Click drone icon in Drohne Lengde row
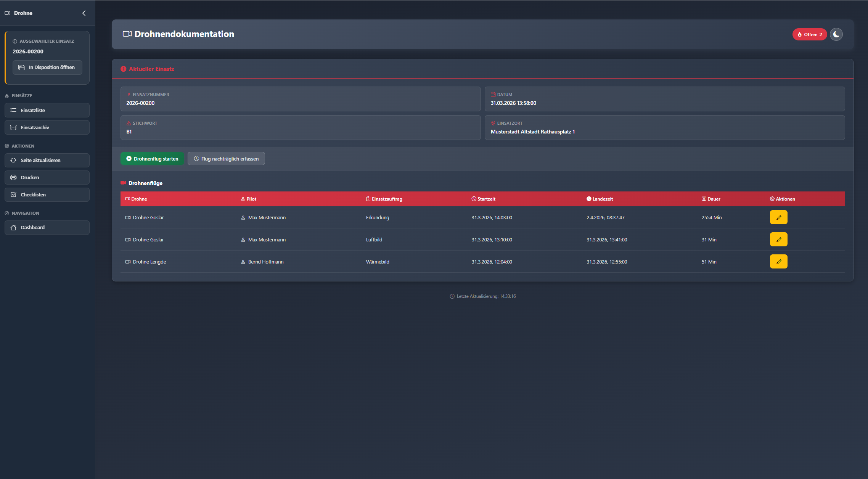 128,262
